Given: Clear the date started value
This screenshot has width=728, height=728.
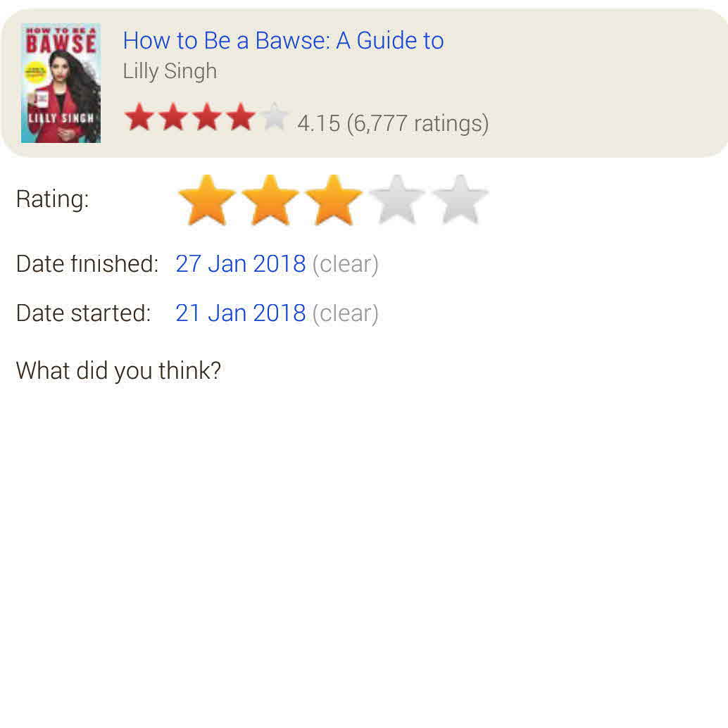Looking at the screenshot, I should tap(346, 313).
